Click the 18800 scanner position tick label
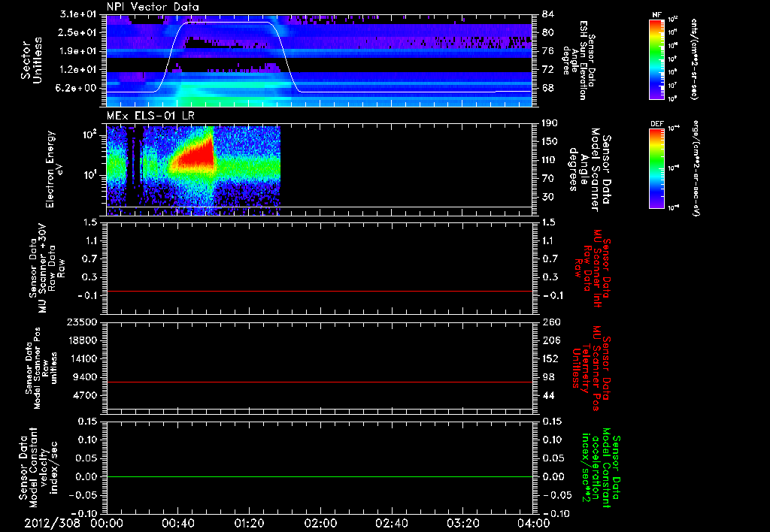This screenshot has width=770, height=532. pos(83,340)
